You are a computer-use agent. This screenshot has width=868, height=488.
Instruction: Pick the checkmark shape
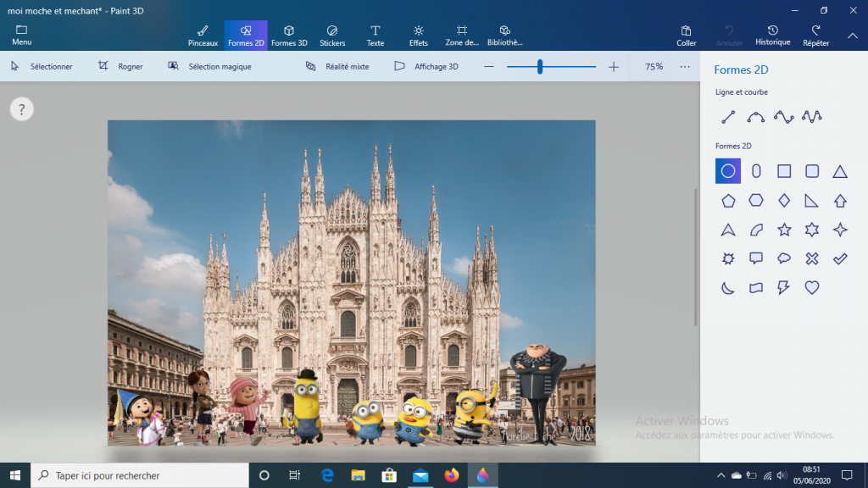tap(840, 258)
